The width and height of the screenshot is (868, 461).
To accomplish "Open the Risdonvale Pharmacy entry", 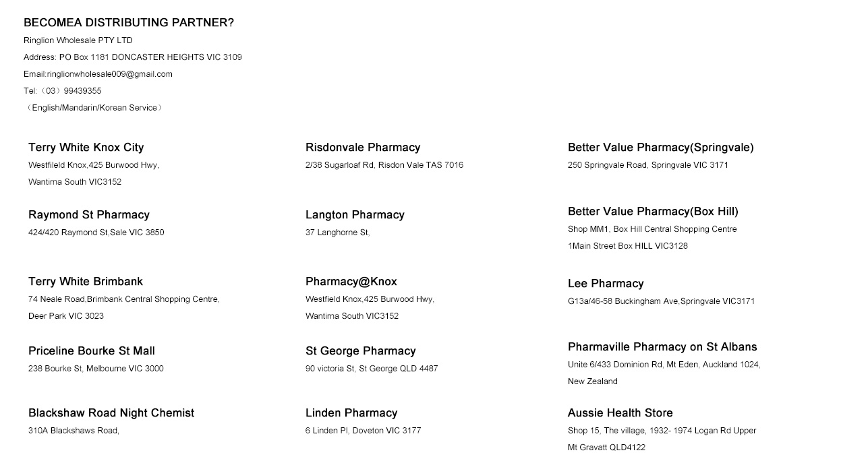I will tap(363, 148).
